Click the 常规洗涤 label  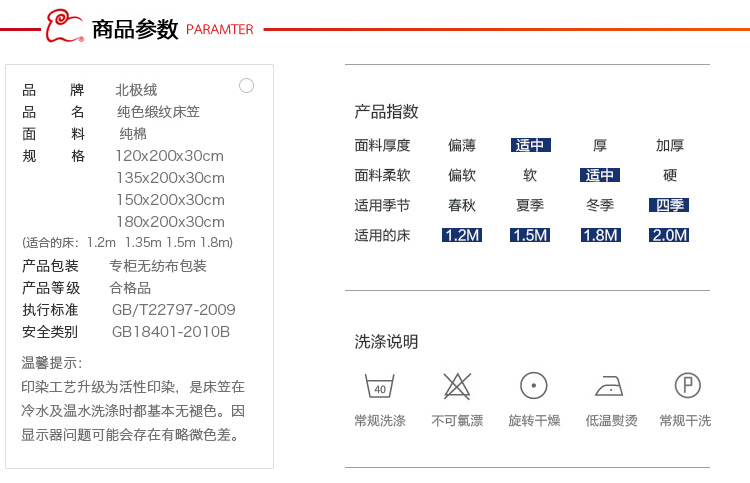click(380, 420)
